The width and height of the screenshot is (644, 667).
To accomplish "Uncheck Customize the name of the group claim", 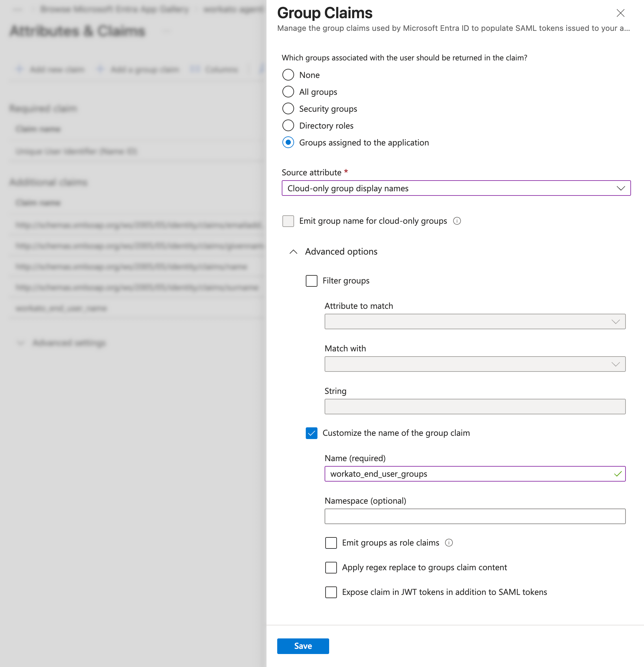I will pyautogui.click(x=311, y=433).
